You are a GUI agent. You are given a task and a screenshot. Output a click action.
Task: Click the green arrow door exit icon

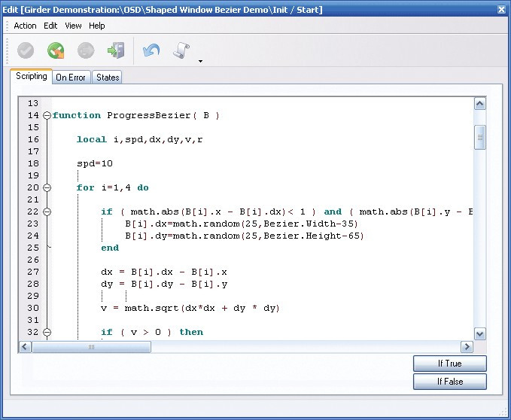coord(116,50)
